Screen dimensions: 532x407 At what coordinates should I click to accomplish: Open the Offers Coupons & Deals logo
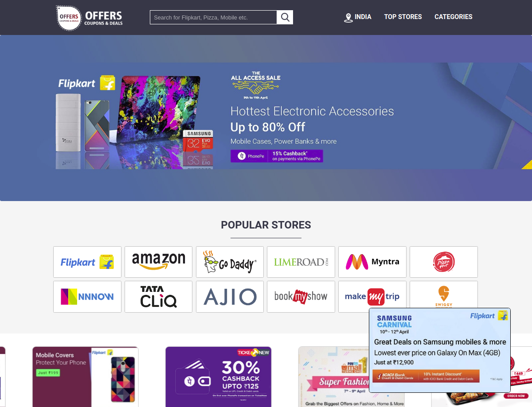click(90, 18)
